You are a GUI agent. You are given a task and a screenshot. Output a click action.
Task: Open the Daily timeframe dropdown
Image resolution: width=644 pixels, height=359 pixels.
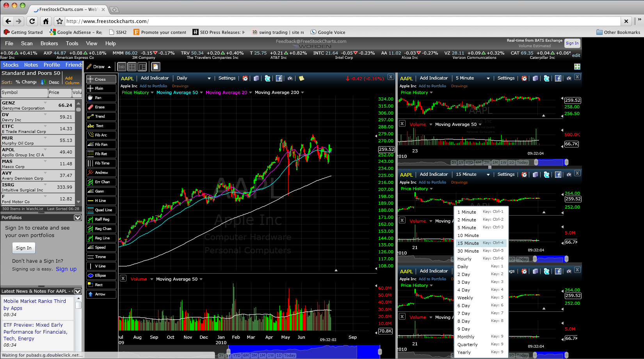pos(193,78)
